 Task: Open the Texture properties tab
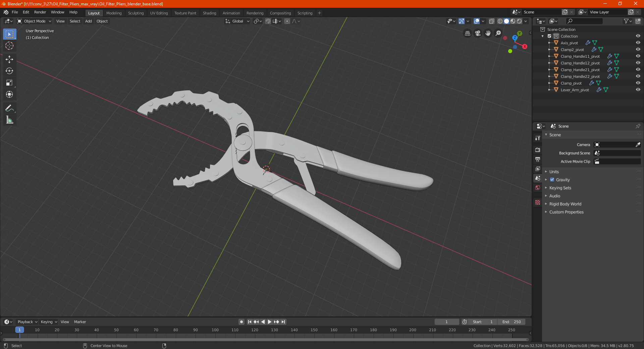coord(538,202)
